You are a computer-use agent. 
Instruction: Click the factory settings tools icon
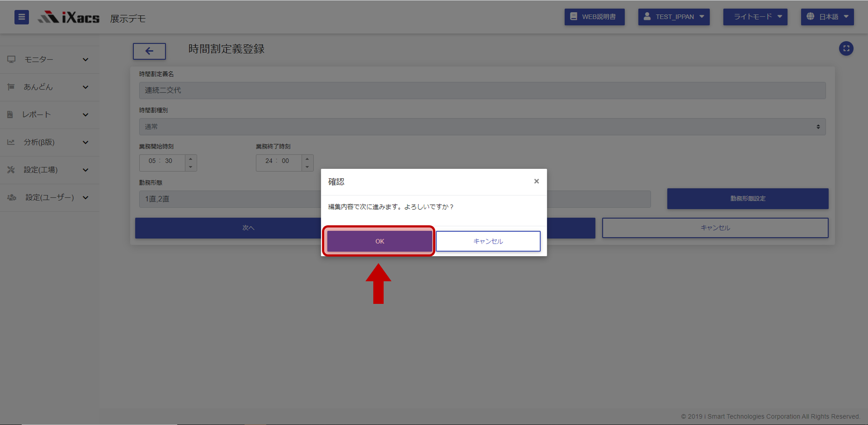coord(11,170)
